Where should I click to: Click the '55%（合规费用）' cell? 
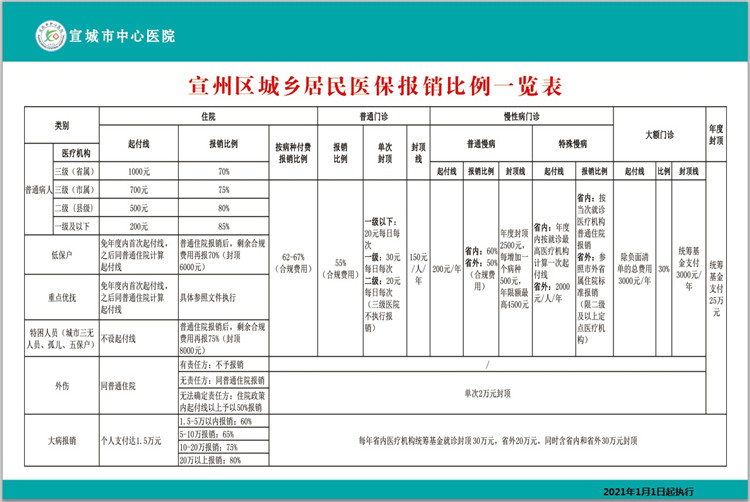point(341,268)
